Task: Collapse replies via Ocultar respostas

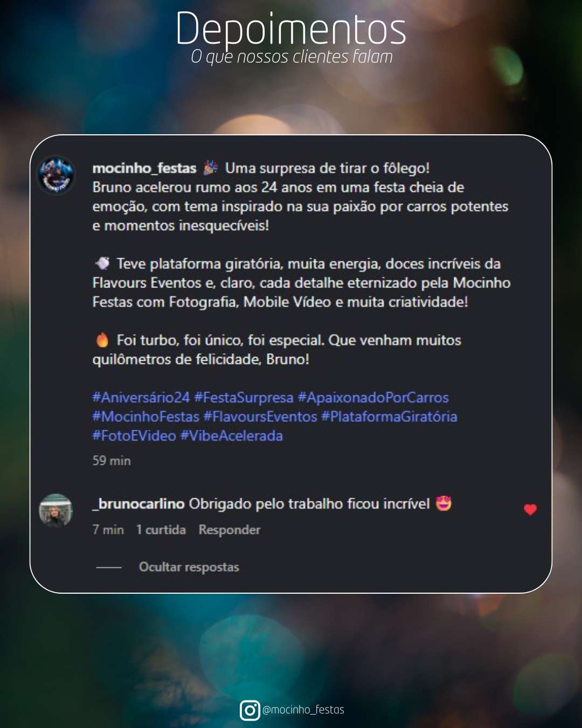Action: click(189, 567)
